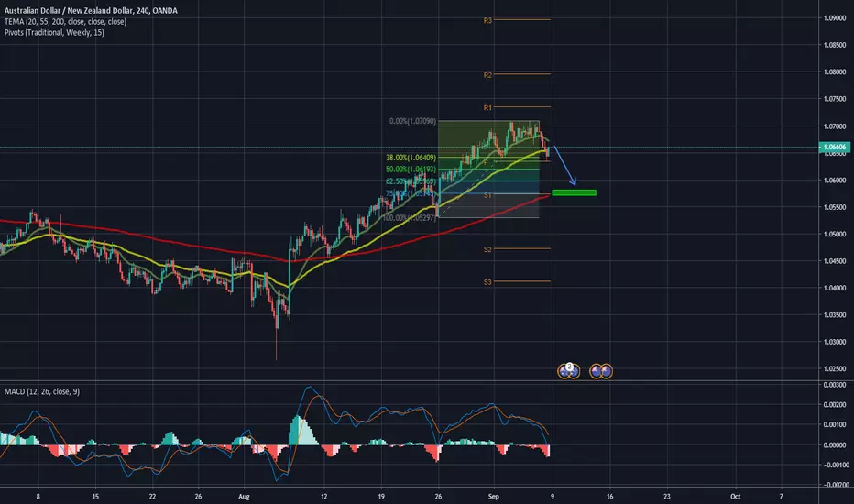Click the 1.04000 price axis value

click(835, 289)
